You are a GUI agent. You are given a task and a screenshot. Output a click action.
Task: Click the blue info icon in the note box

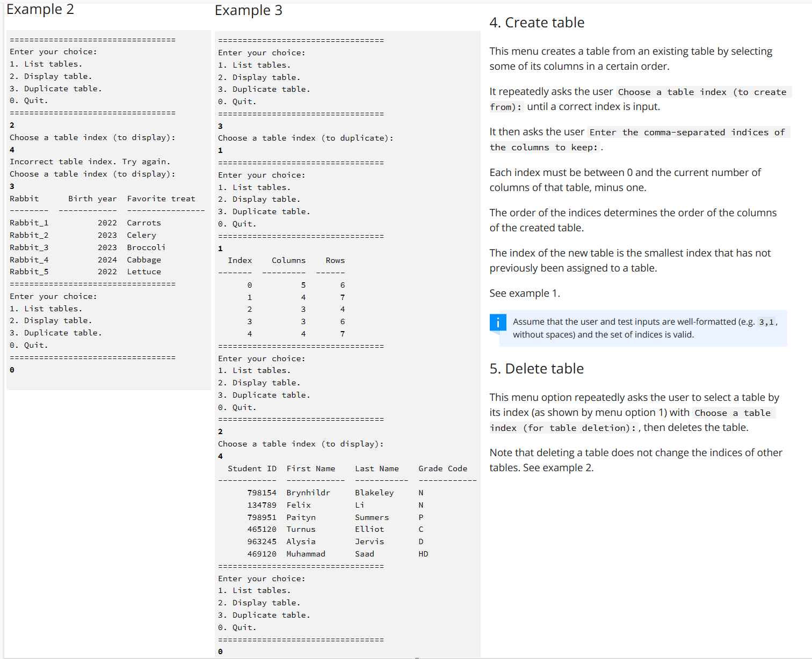point(498,322)
